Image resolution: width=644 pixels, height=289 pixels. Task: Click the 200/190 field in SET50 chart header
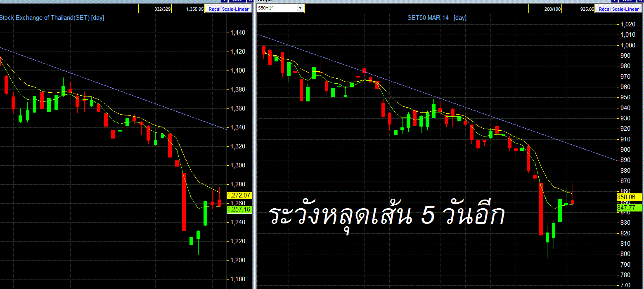point(545,9)
